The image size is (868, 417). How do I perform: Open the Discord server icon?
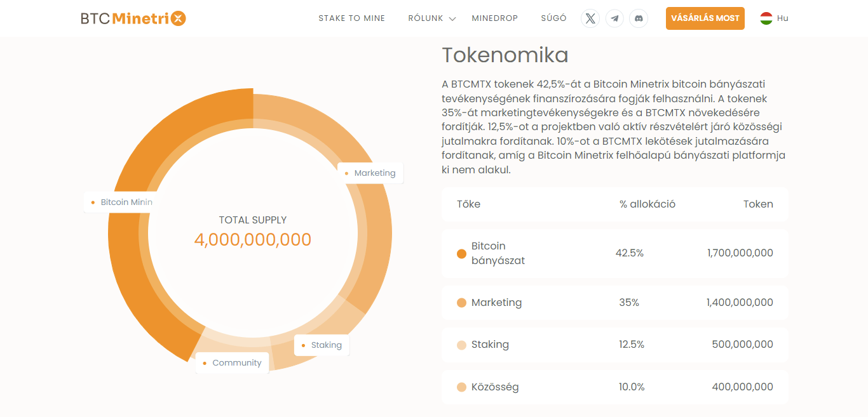coord(639,18)
